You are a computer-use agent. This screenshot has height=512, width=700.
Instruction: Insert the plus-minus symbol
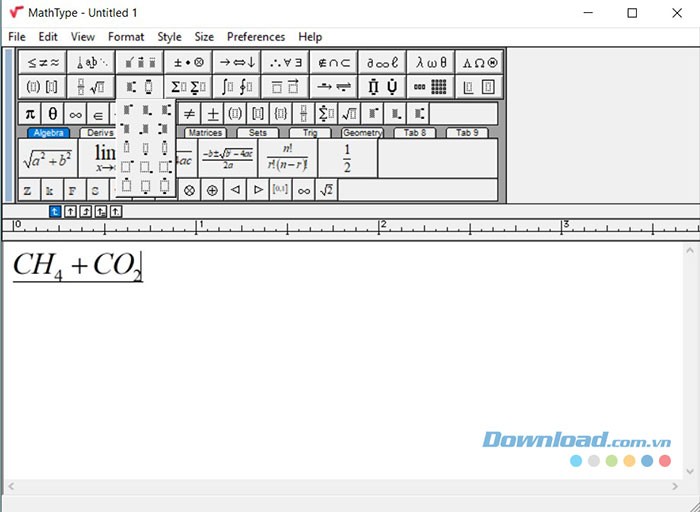pyautogui.click(x=213, y=114)
